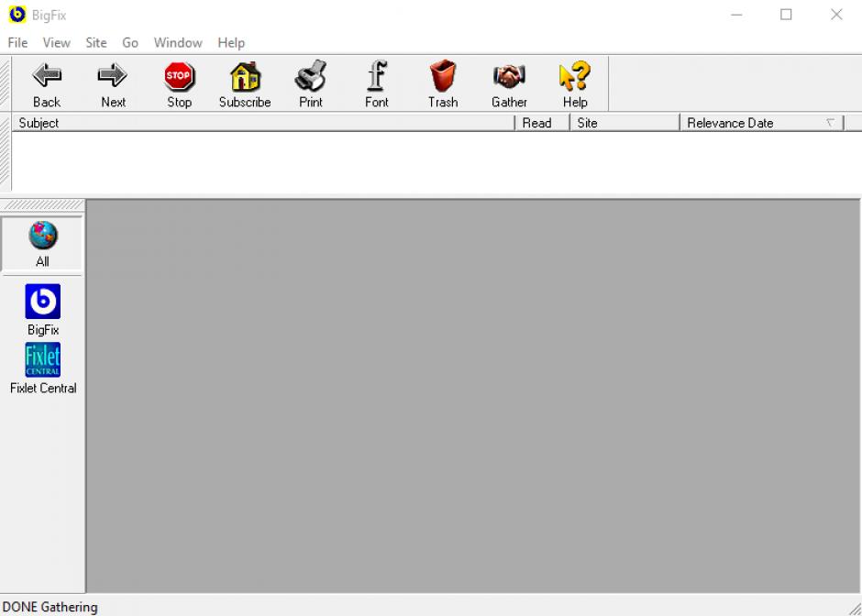Viewport: 862px width, 616px height.
Task: Select the BigFix site in sidebar
Action: pos(43,309)
